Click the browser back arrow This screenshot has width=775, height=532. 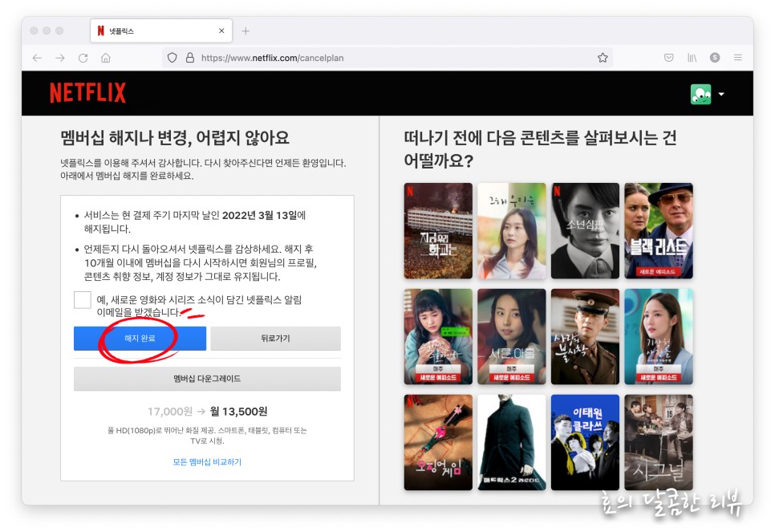(x=37, y=59)
